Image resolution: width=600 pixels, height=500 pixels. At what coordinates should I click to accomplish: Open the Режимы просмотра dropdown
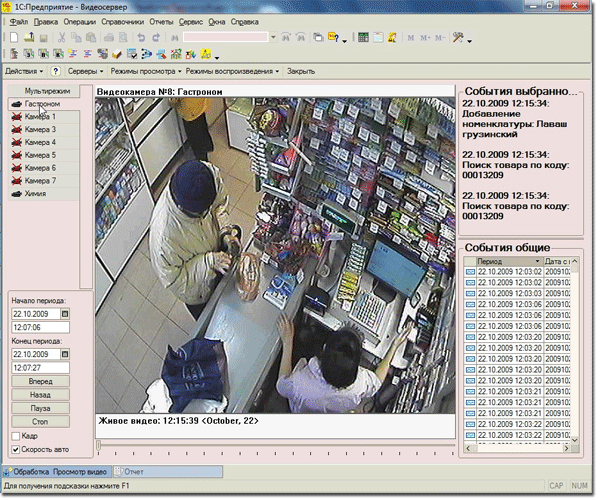point(148,72)
